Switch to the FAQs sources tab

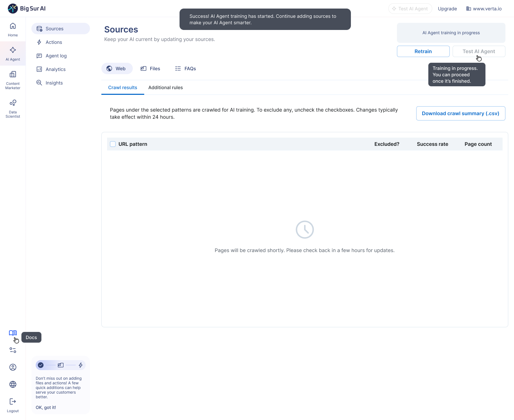[186, 68]
